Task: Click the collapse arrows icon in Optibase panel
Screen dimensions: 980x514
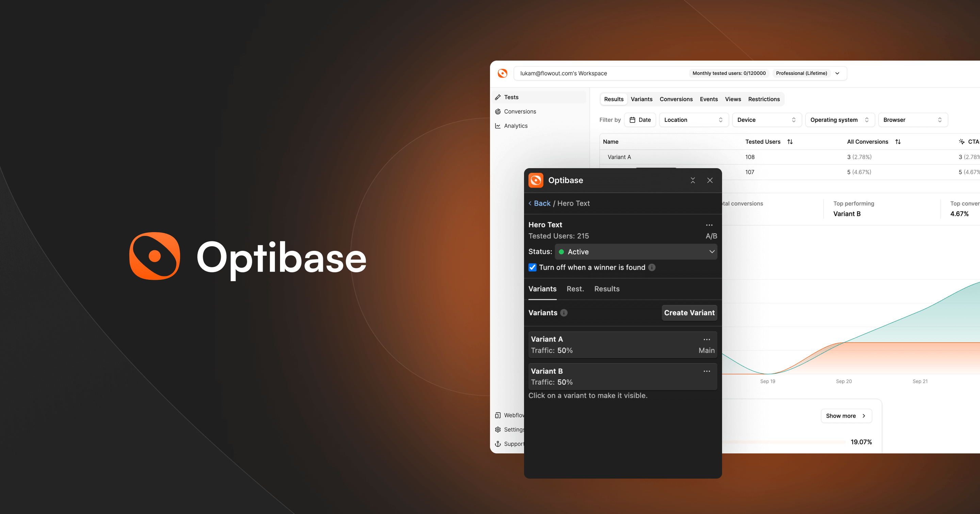Action: [693, 180]
